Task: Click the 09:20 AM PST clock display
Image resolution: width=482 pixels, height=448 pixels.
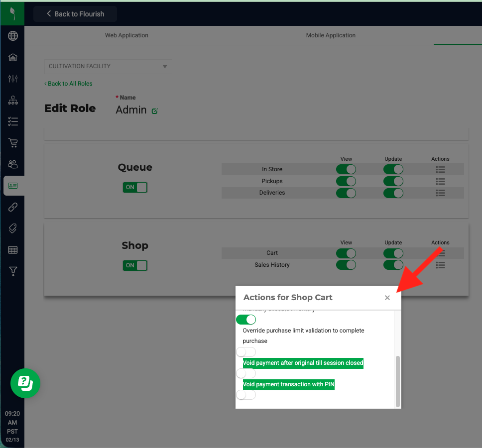Action: point(12,422)
